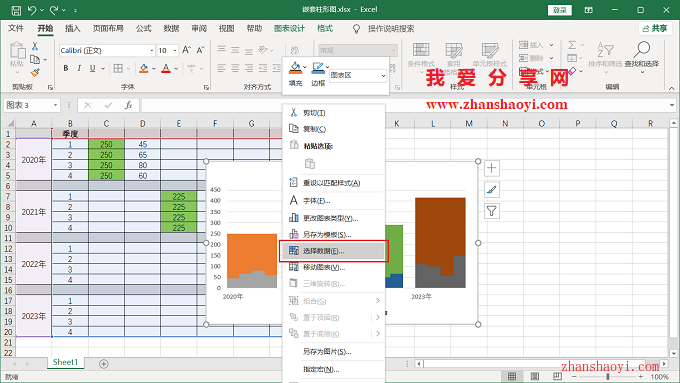Click the 操作说明搜索 search box
This screenshot has width=680, height=383.
(391, 29)
